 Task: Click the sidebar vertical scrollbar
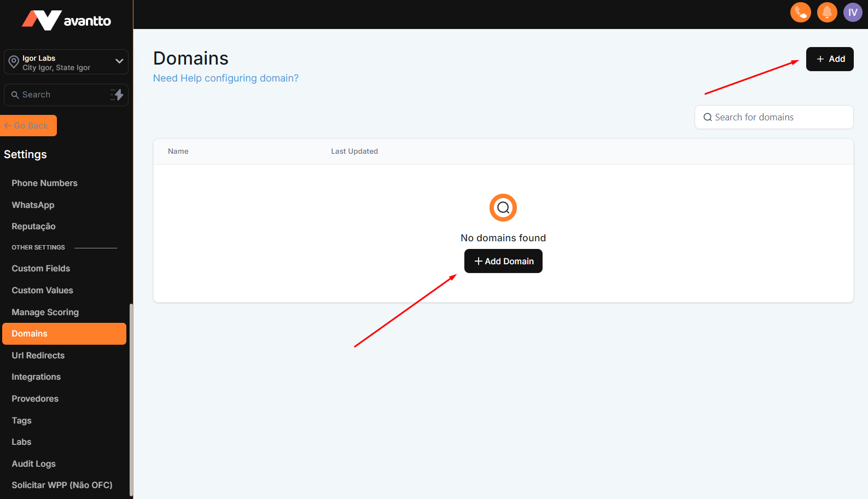click(x=131, y=399)
